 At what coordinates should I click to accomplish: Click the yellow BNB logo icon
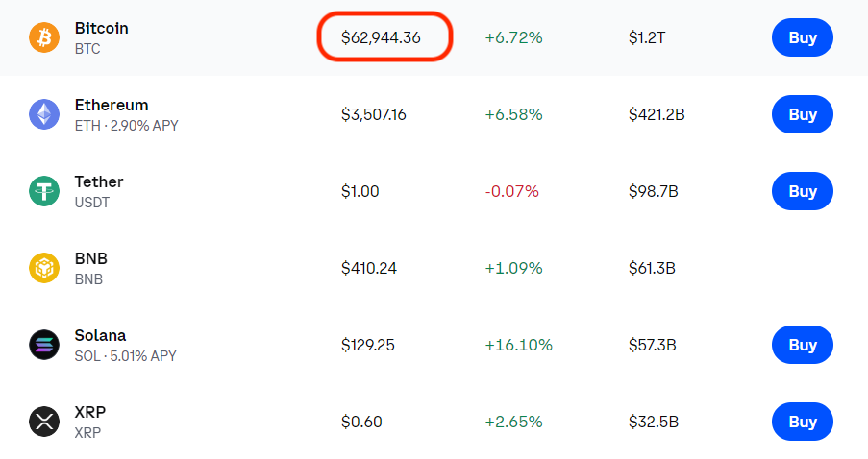point(44,268)
